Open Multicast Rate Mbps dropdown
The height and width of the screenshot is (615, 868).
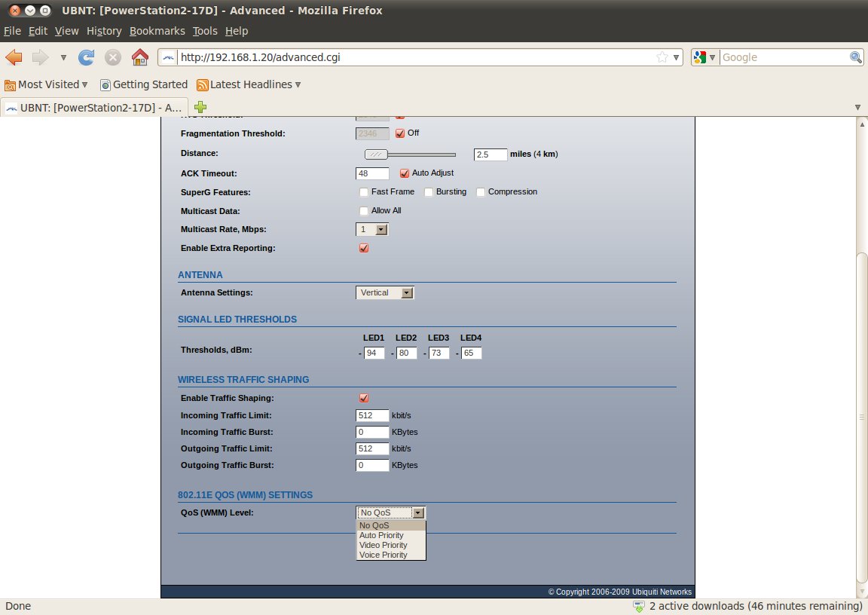click(x=372, y=229)
